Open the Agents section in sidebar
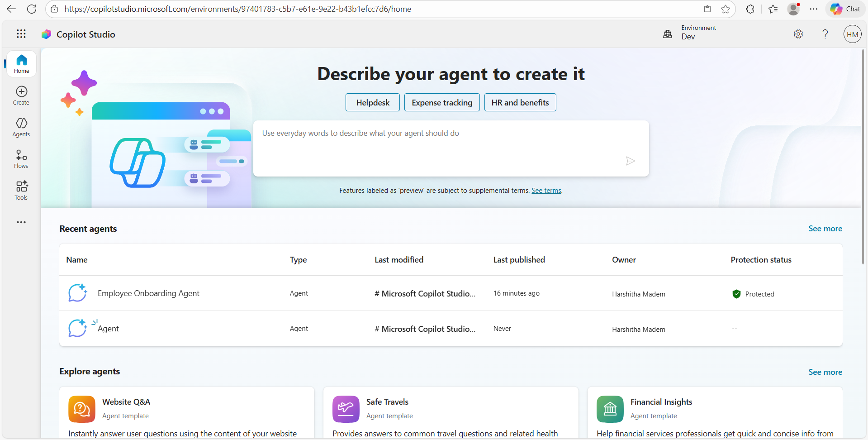 point(21,127)
